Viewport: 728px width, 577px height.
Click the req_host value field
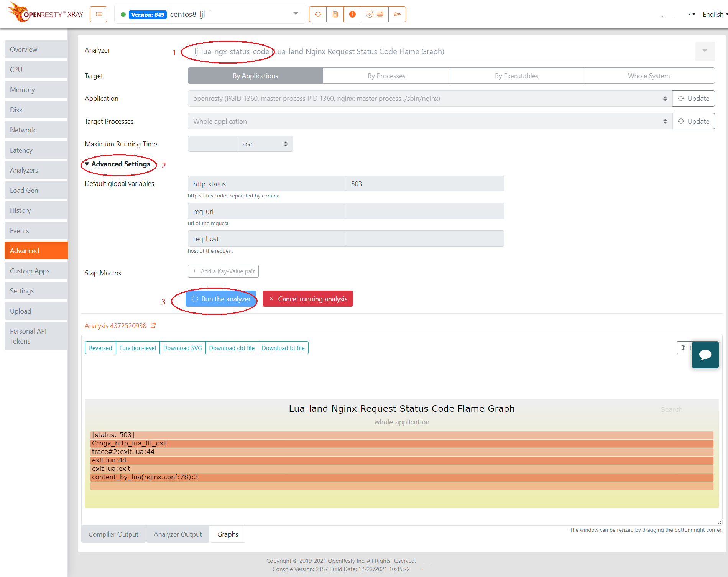coord(425,238)
